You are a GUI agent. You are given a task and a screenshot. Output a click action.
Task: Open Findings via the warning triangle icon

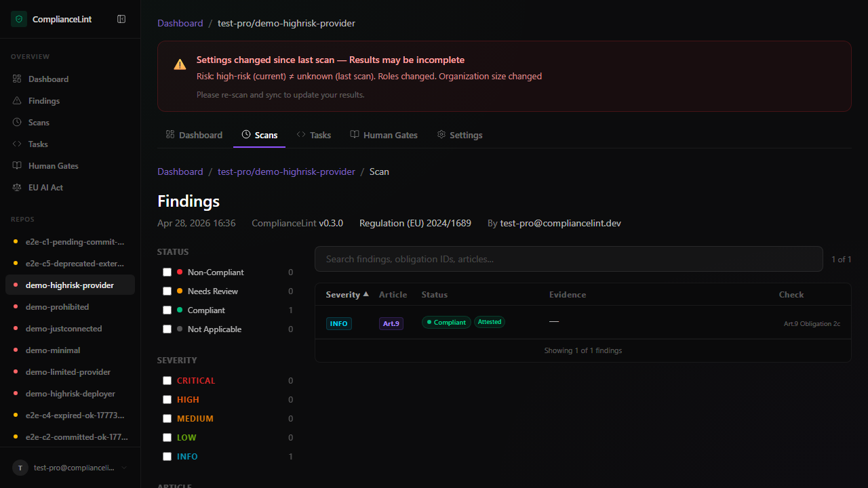[18, 101]
